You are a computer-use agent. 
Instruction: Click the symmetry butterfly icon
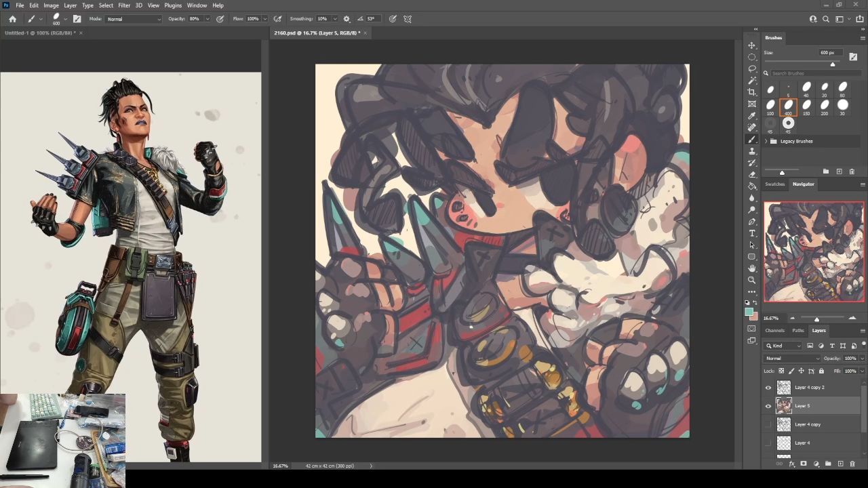tap(408, 19)
